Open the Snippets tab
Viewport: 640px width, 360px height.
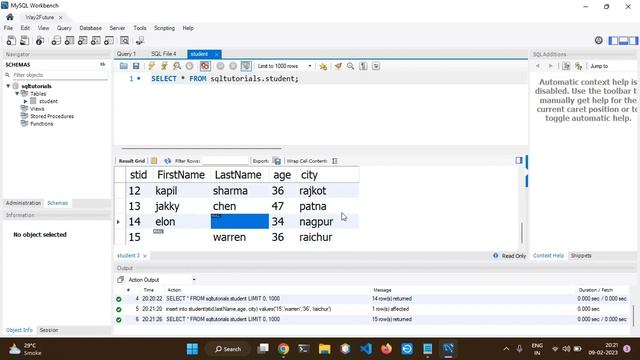581,256
